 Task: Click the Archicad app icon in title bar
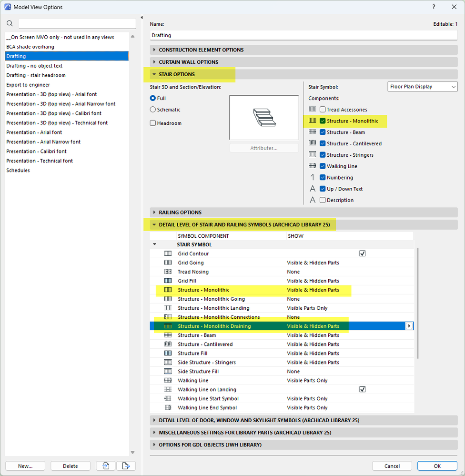pos(8,7)
